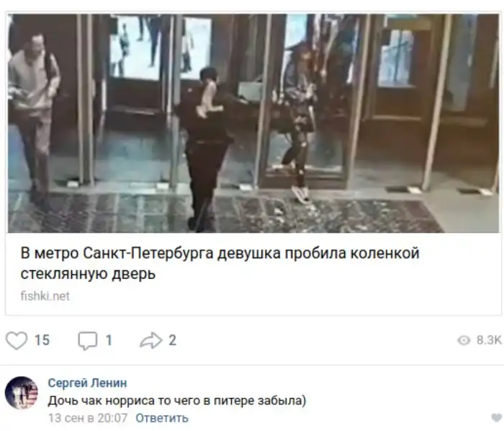
Task: Click the 8.3K views counter
Action: pyautogui.click(x=489, y=340)
